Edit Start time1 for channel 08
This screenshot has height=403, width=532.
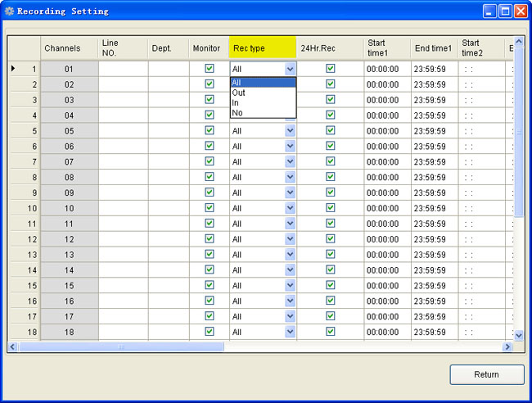click(387, 177)
